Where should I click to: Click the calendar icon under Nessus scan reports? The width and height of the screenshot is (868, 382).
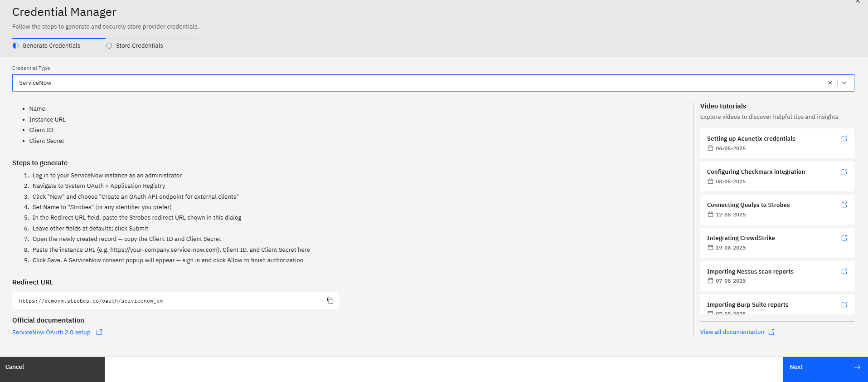710,281
